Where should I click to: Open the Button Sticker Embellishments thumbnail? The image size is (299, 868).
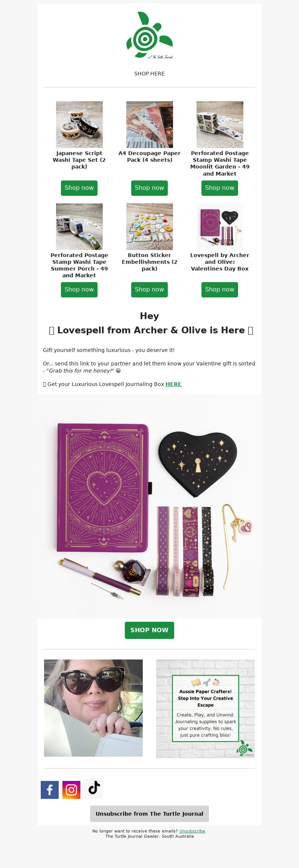(149, 226)
